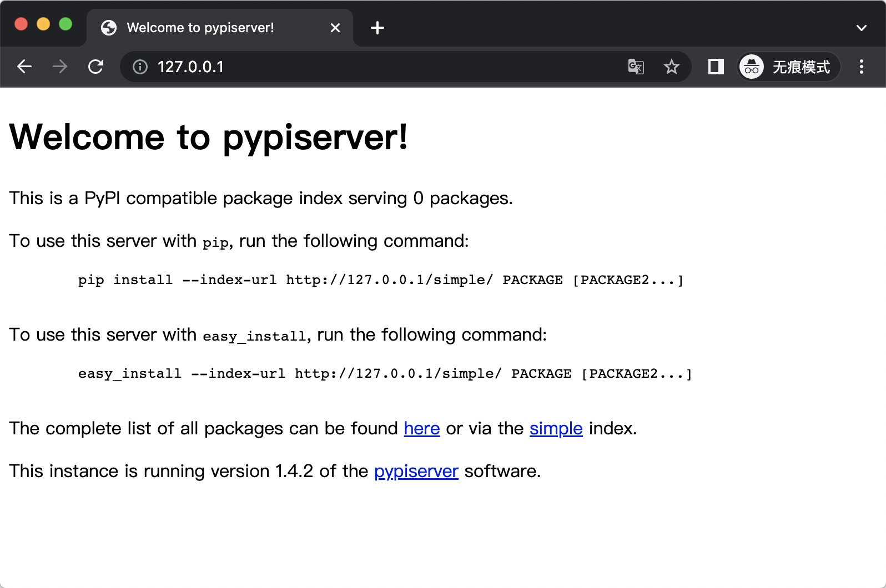Click the easy_install command text
This screenshot has height=588, width=886.
tap(385, 374)
